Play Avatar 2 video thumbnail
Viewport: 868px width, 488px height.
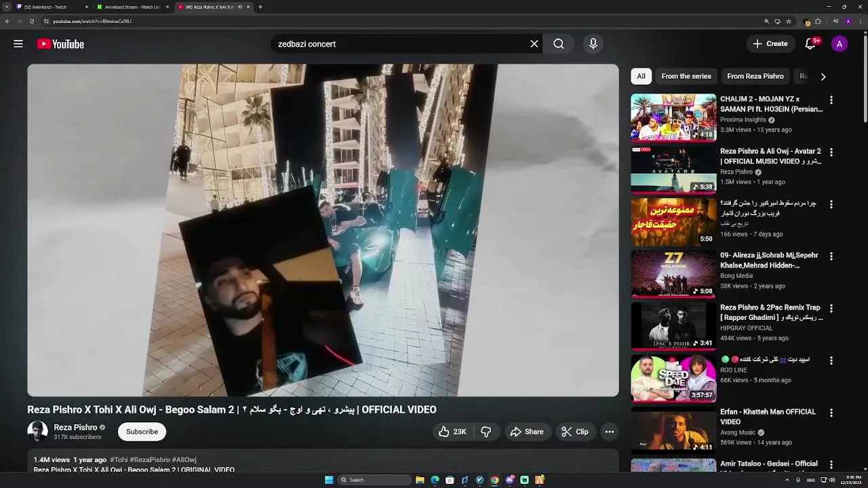(x=673, y=169)
